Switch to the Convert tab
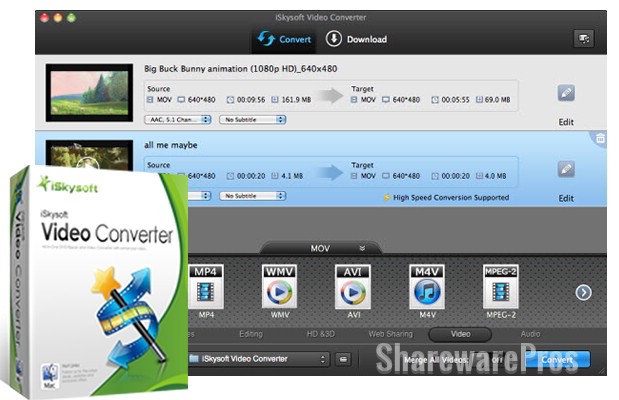This screenshot has width=619, height=400. point(284,39)
